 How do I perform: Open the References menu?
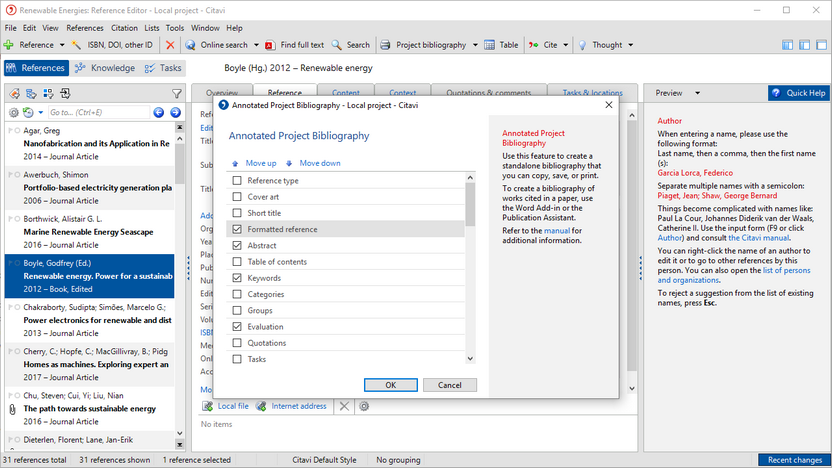(85, 28)
